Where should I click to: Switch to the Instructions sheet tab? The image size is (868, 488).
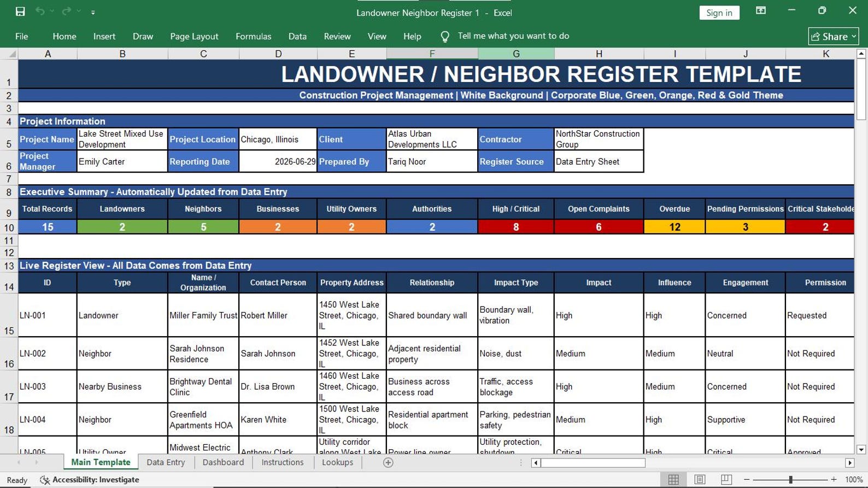coord(283,462)
